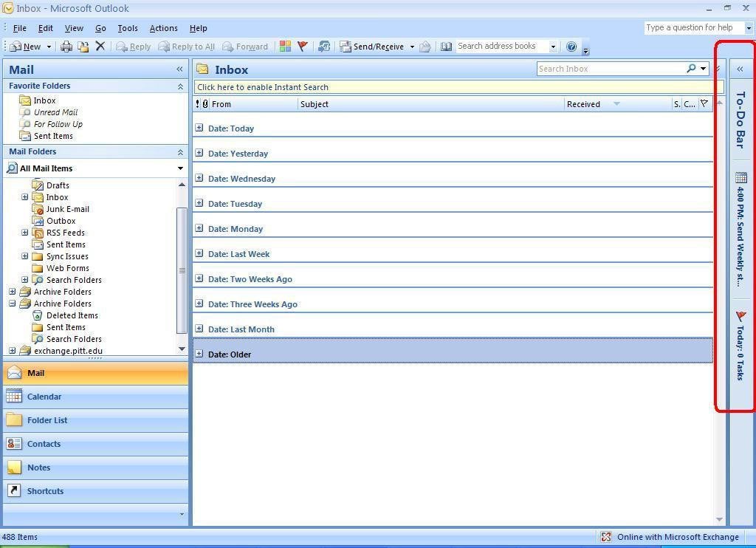Open the View menu

click(x=74, y=28)
